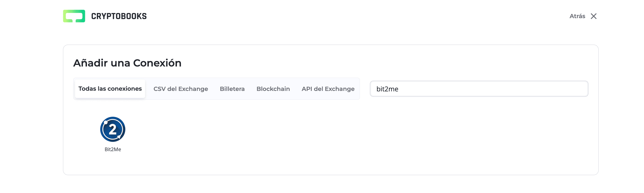Click the Bit2Me label under the logo
The width and height of the screenshot is (644, 193).
[x=113, y=149]
